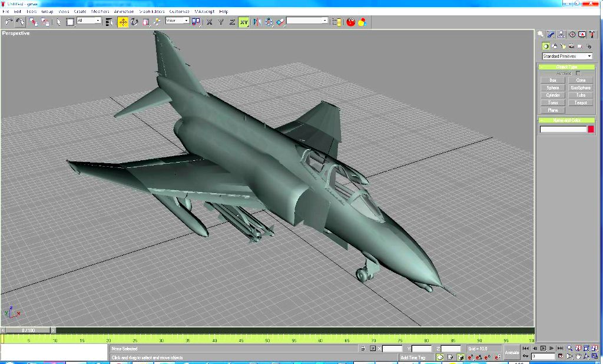Screen dimensions: 603x364
Task: Select the Move tool in the toolbar
Action: [x=123, y=22]
